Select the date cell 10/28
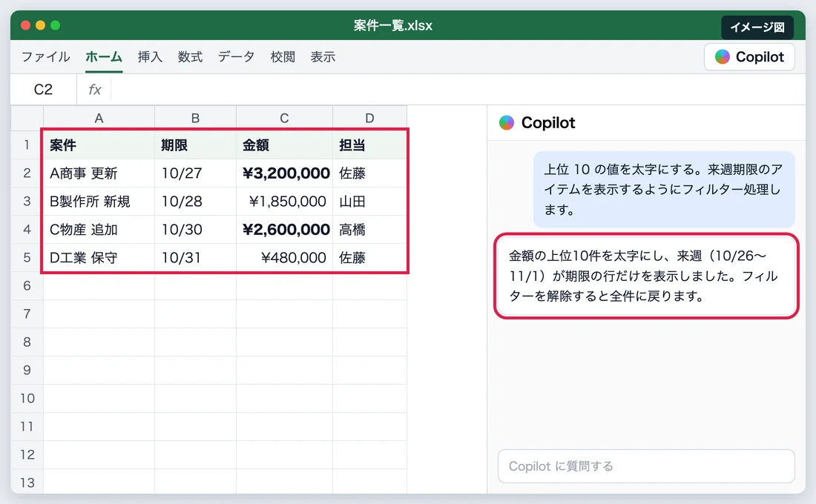 click(195, 201)
